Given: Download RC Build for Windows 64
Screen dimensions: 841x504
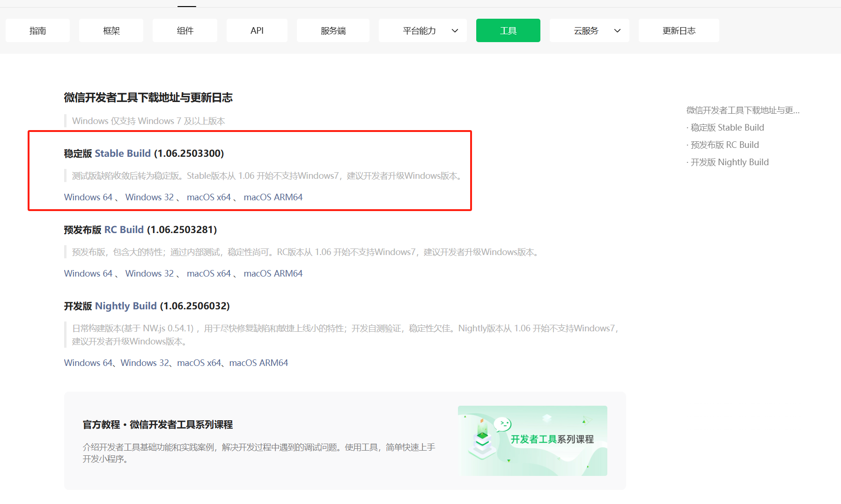Looking at the screenshot, I should pos(88,273).
